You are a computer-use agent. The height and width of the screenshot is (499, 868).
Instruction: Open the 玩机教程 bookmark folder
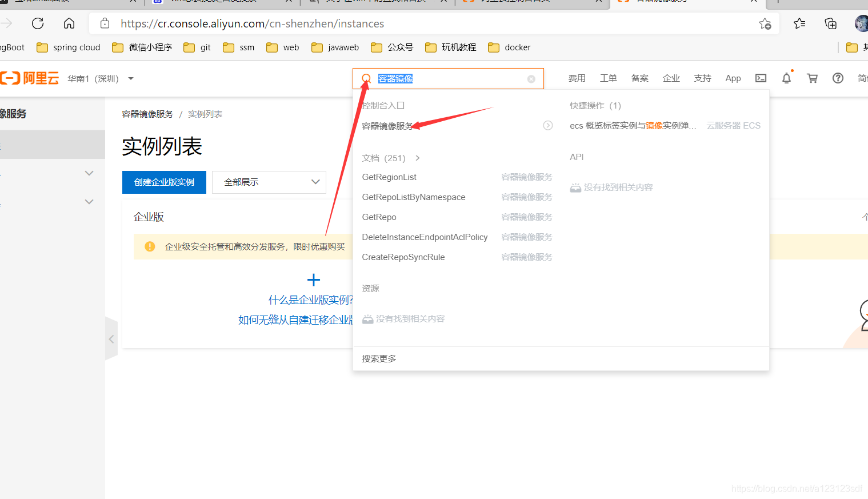click(x=451, y=47)
